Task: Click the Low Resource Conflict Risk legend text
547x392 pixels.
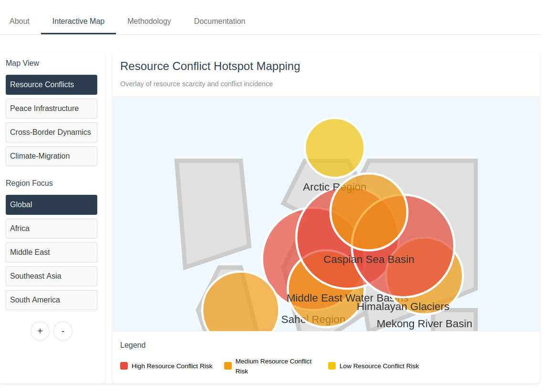Action: 379,366
